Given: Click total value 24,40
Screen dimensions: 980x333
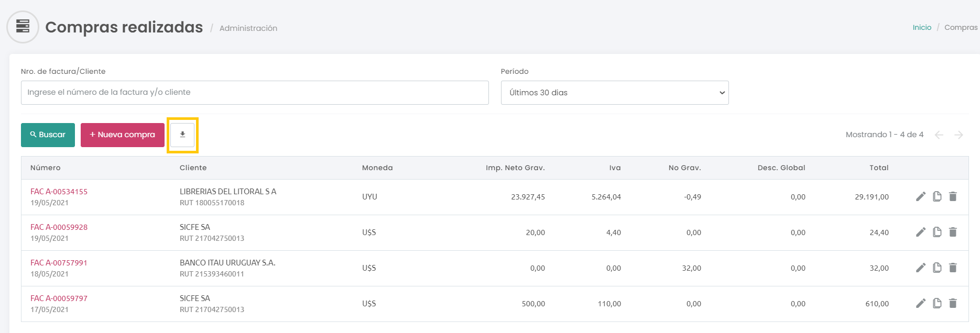Looking at the screenshot, I should point(879,232).
